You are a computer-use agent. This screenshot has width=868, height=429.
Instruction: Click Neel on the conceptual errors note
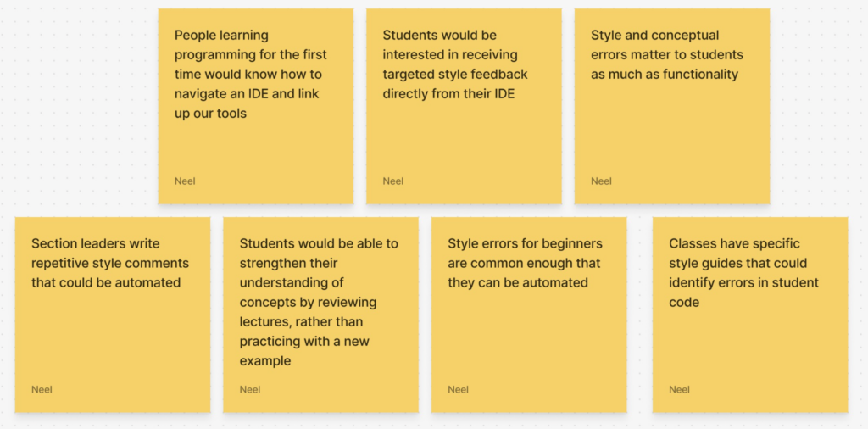coord(601,181)
